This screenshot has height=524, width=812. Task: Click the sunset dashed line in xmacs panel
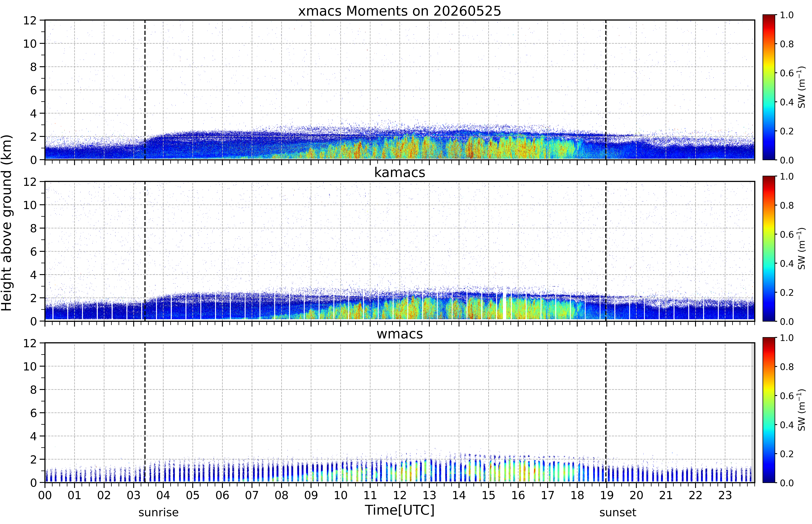606,90
